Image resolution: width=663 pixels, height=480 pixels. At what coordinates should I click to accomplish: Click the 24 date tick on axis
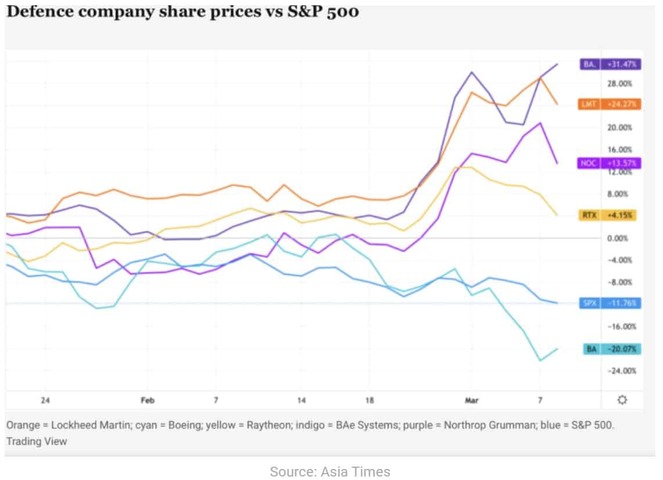click(x=45, y=400)
